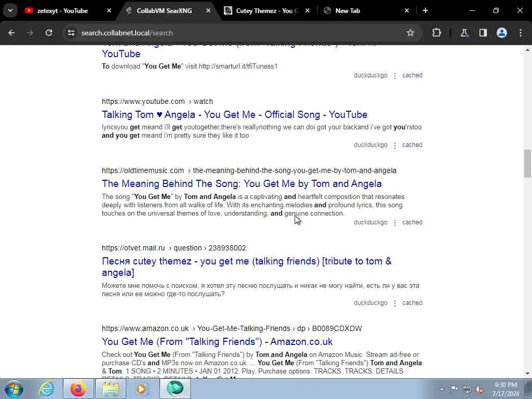Click the scrollbar up arrow
This screenshot has height=399, width=532.
527,50
